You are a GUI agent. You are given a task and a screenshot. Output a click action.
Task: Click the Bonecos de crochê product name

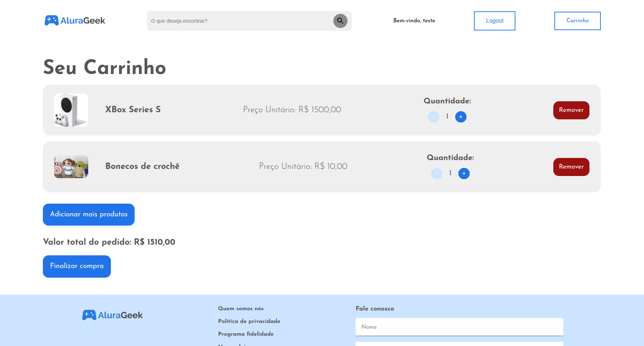(142, 166)
